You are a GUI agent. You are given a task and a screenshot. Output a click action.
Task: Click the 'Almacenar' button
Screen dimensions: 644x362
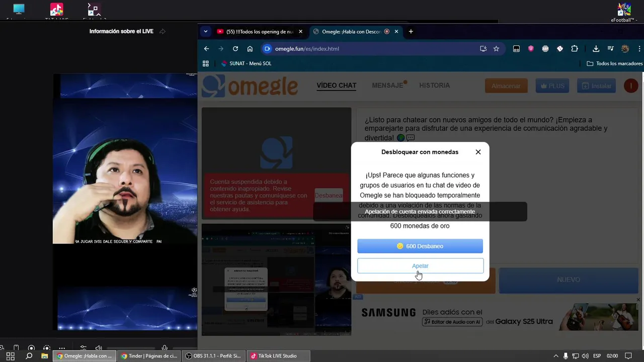tap(506, 86)
